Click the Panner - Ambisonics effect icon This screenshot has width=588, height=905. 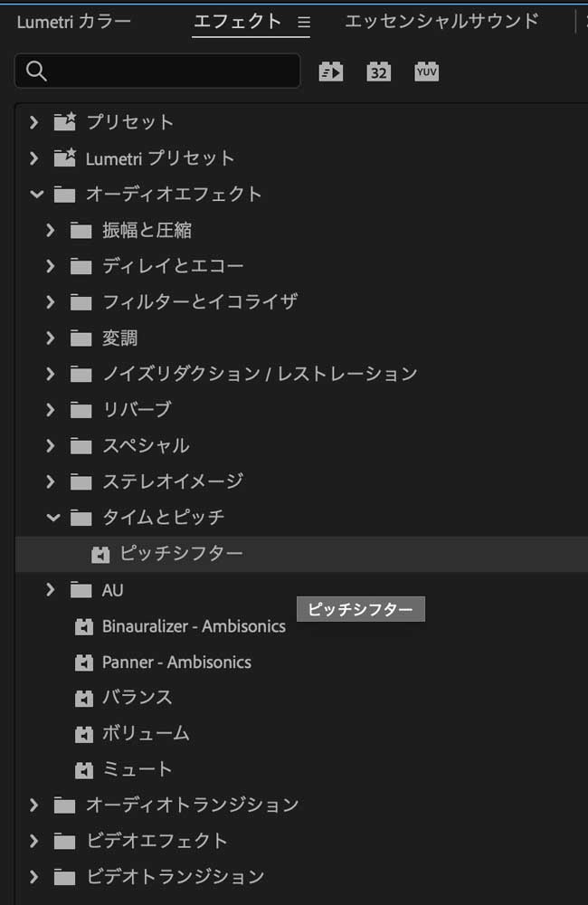86,662
